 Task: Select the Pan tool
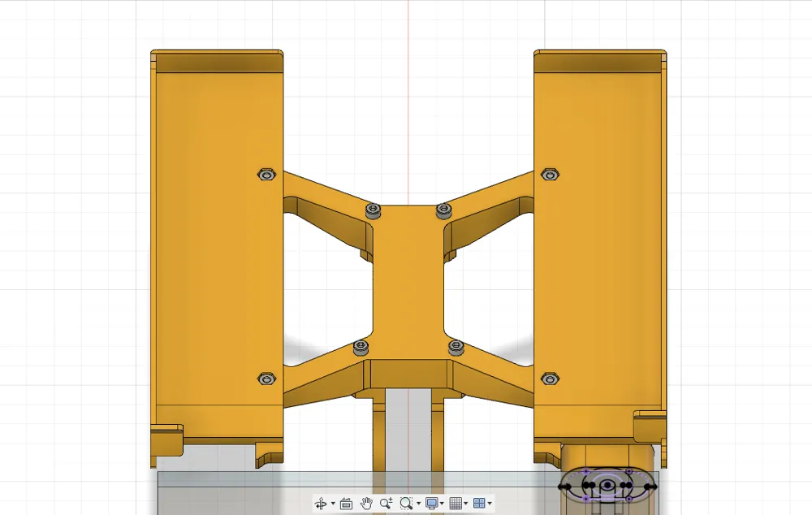366,504
